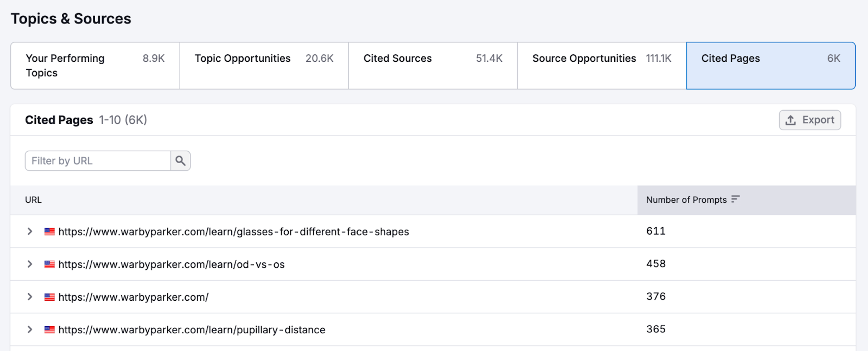868x351 pixels.
Task: Expand the glasses-for-different-face-shapes row
Action: pos(30,232)
